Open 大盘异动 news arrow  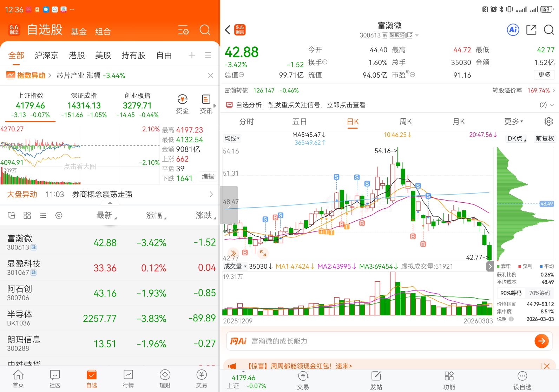[211, 194]
